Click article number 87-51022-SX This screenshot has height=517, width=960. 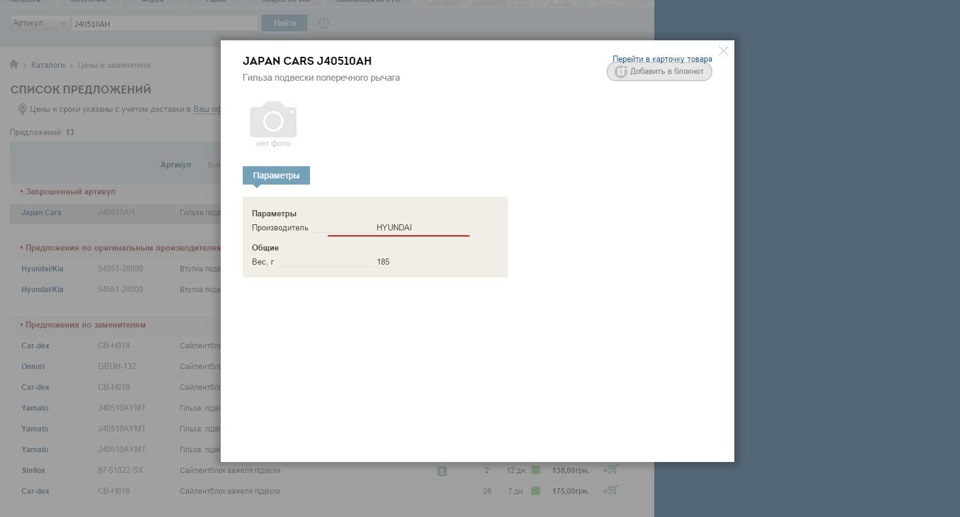tap(121, 470)
